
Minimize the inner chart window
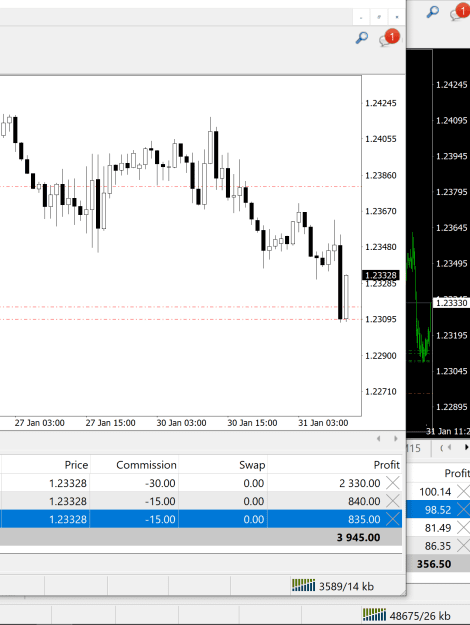(x=361, y=18)
